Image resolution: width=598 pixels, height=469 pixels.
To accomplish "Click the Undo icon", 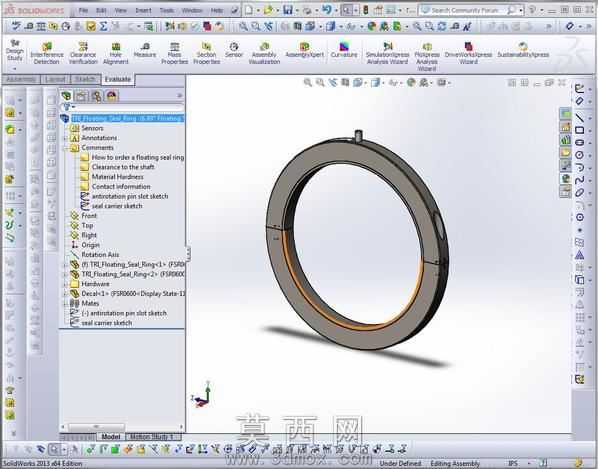I will [x=327, y=10].
